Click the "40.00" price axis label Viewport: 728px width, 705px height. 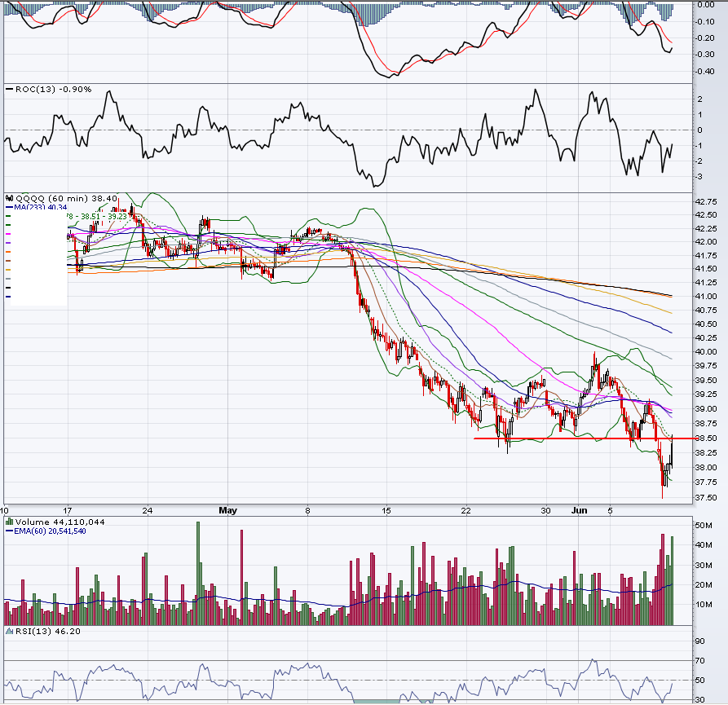[x=706, y=352]
